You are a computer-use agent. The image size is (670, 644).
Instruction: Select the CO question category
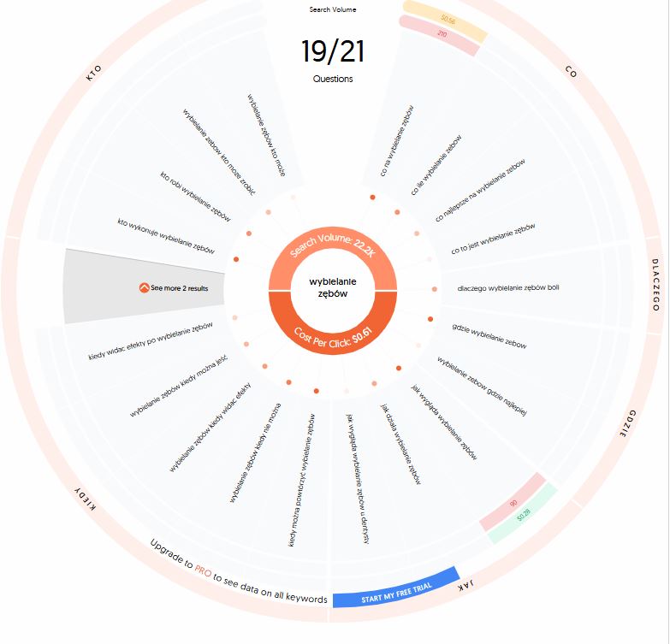tap(572, 72)
